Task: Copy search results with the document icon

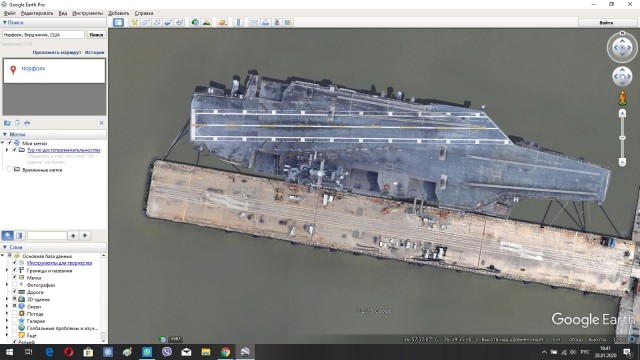Action: tap(17, 123)
